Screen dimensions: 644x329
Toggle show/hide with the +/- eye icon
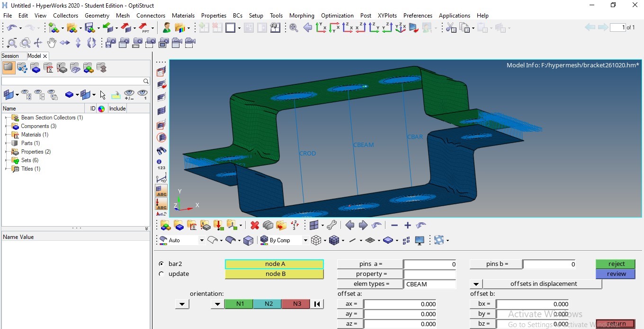(129, 95)
